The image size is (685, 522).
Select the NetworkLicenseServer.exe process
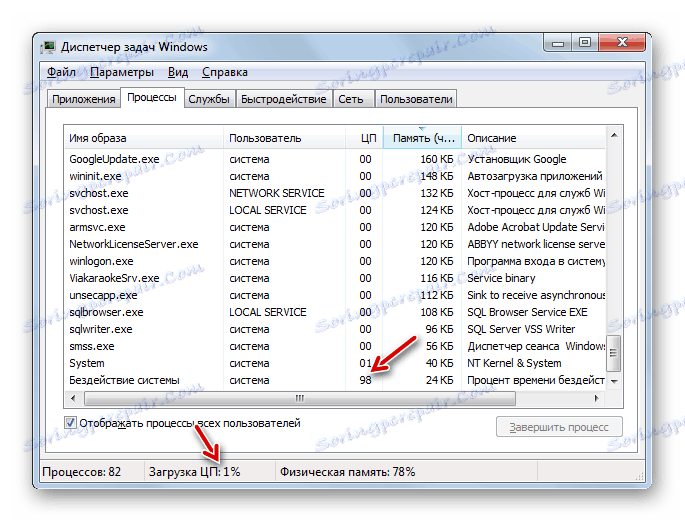click(335, 244)
